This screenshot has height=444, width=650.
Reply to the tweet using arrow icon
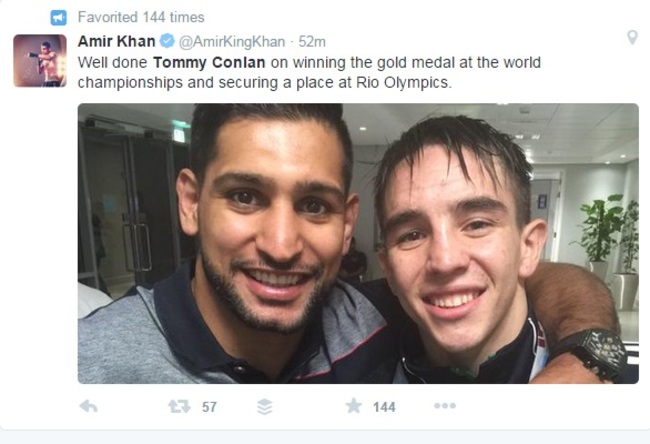pyautogui.click(x=88, y=406)
